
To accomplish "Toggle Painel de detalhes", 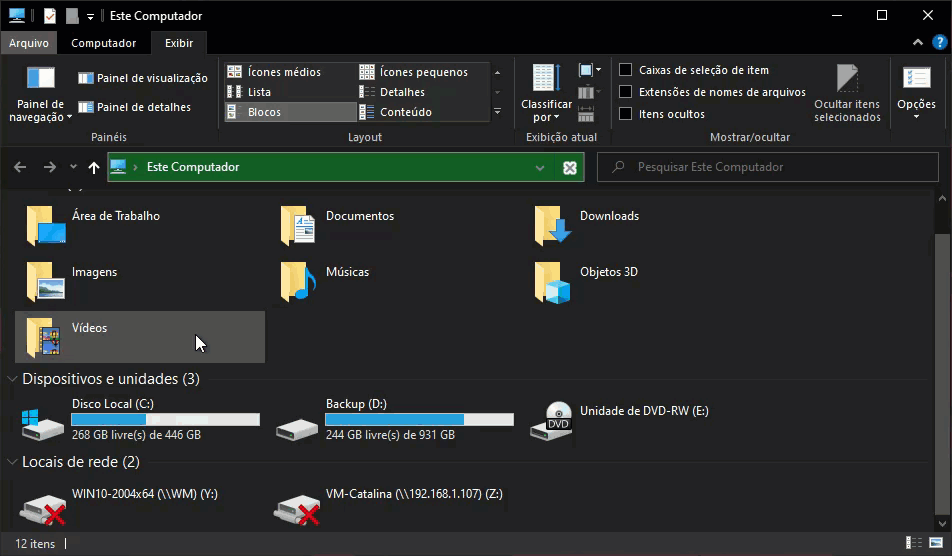I will [134, 107].
